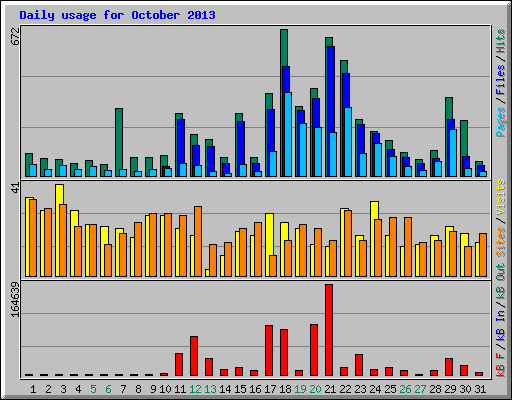This screenshot has width=512, height=400.
Task: Select the green weekend day label "27"
Action: pyautogui.click(x=420, y=389)
